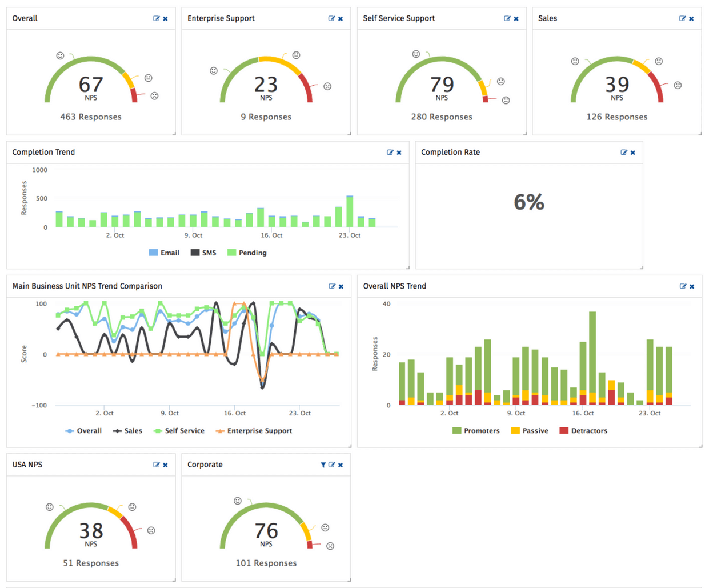Remove the Completion Trend widget
Viewport: 709px width, 588px height.
coord(399,153)
